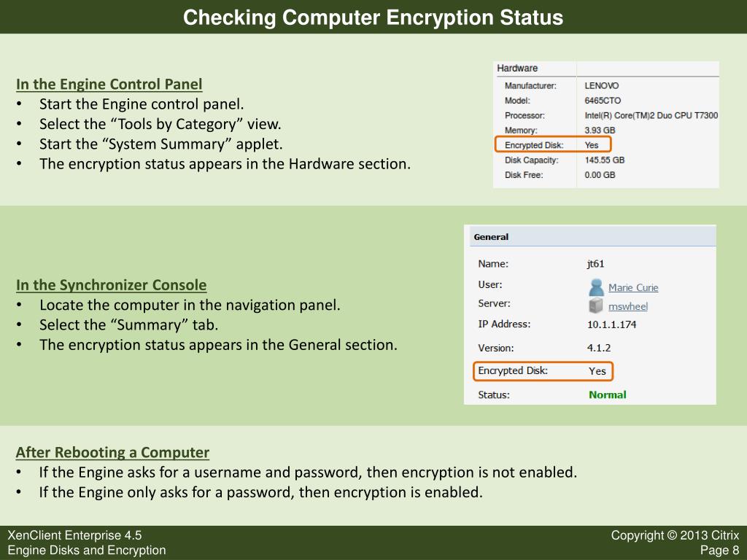Click the 6465CTO model value

(x=603, y=101)
